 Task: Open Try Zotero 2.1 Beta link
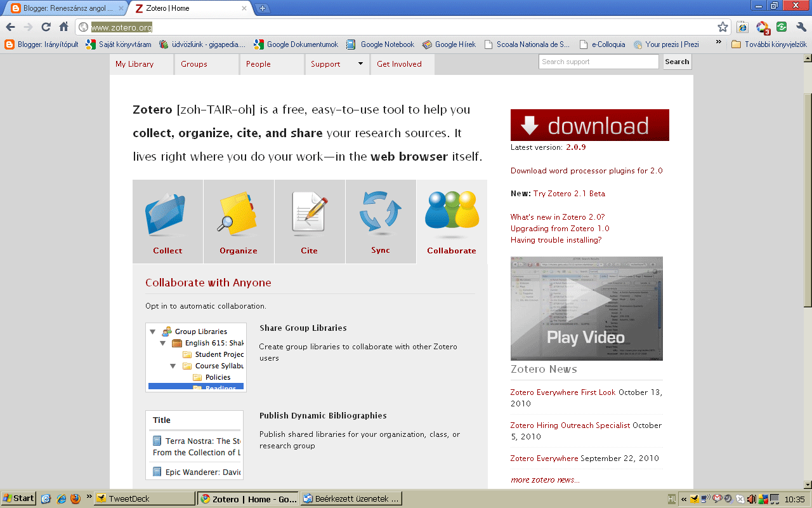(x=569, y=194)
